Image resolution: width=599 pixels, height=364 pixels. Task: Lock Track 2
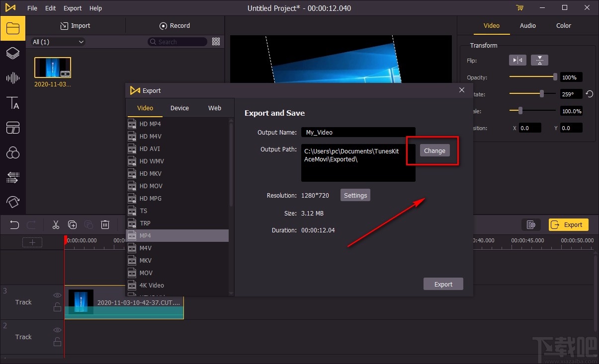click(57, 342)
